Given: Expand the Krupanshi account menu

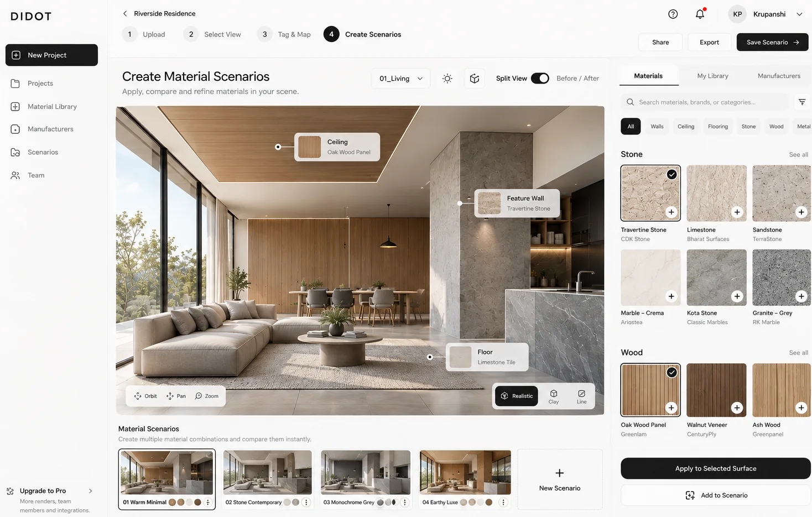Looking at the screenshot, I should (x=799, y=14).
